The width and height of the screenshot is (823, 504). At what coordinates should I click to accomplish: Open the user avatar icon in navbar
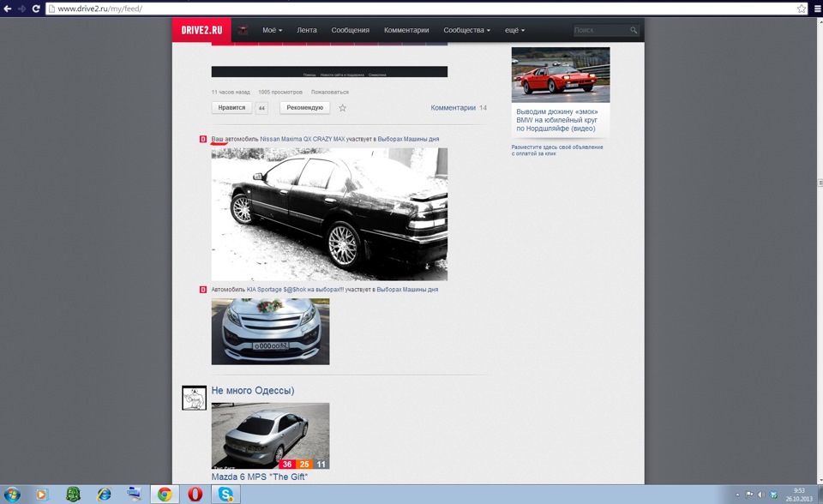click(243, 31)
